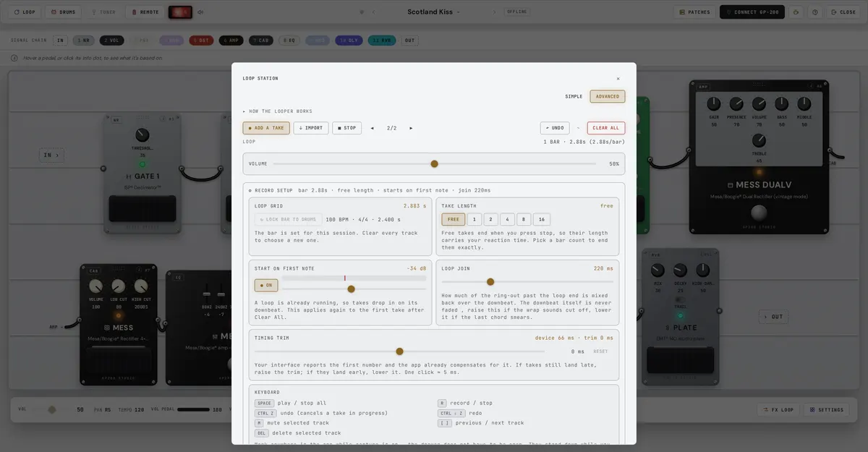Adjust the Loop Join slider
This screenshot has height=452, width=868.
coord(527,282)
